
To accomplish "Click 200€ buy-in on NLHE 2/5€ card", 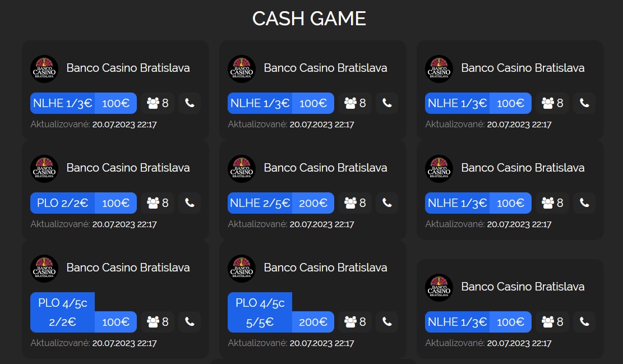I will point(313,203).
